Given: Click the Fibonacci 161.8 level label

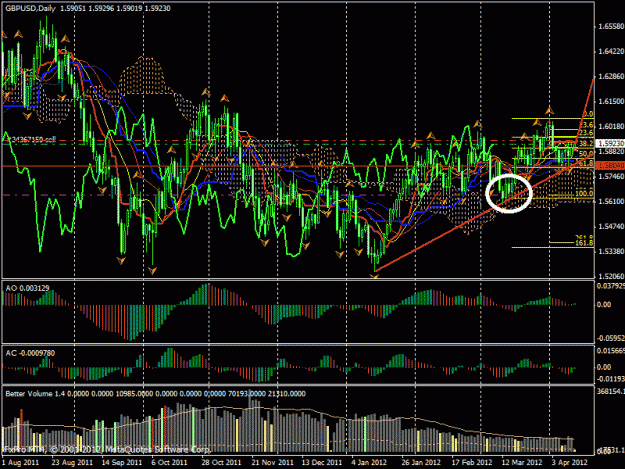Looking at the screenshot, I should point(584,243).
